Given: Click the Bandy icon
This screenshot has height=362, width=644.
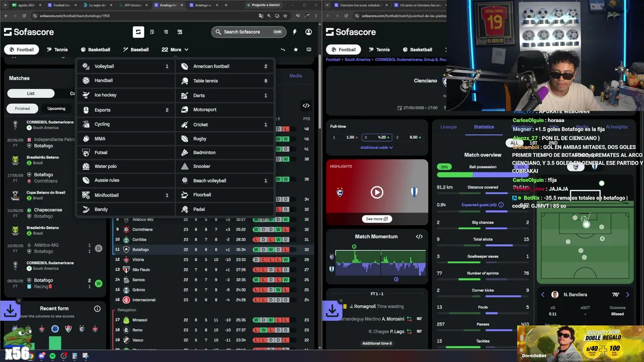Looking at the screenshot, I should [x=86, y=209].
